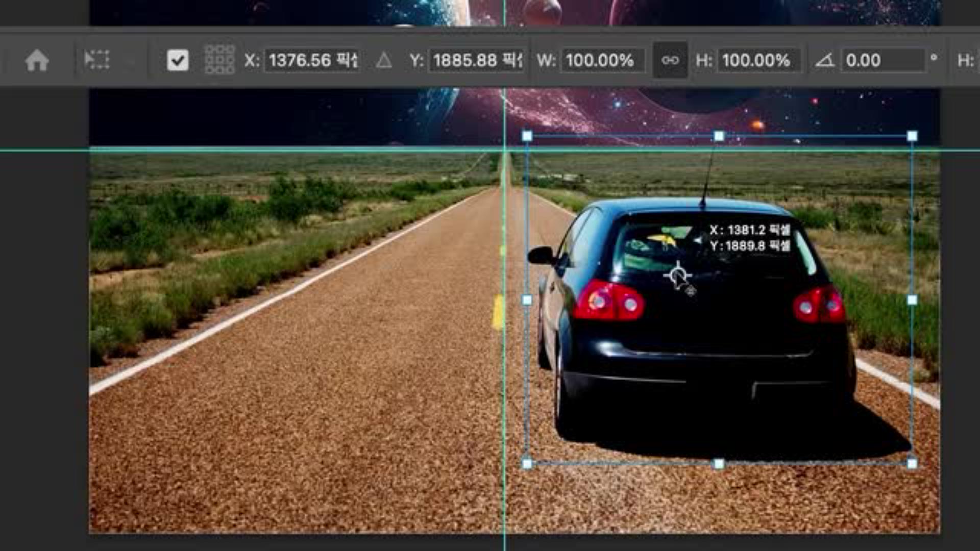This screenshot has width=980, height=551.
Task: Click the Y position input field
Action: point(477,60)
